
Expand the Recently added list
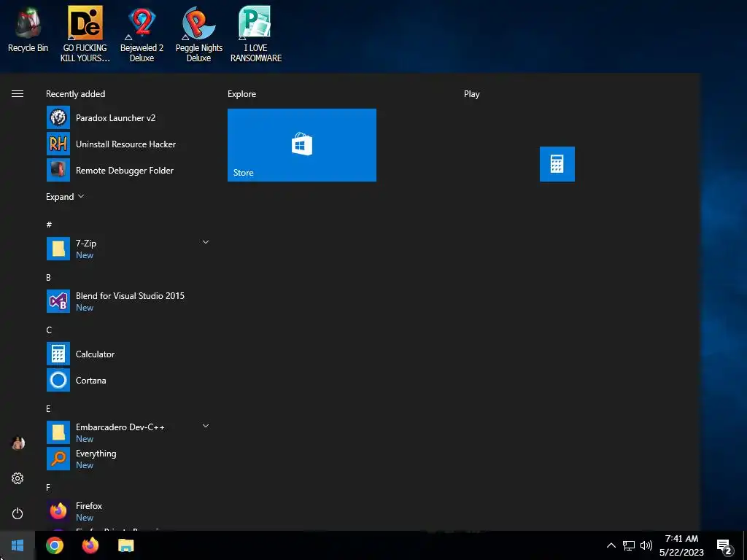pos(65,197)
